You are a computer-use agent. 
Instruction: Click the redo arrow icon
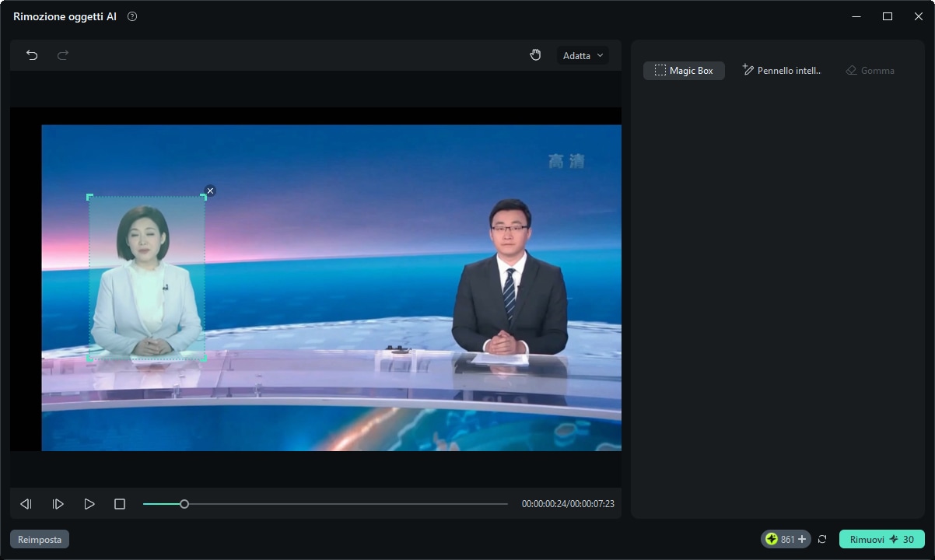[63, 55]
